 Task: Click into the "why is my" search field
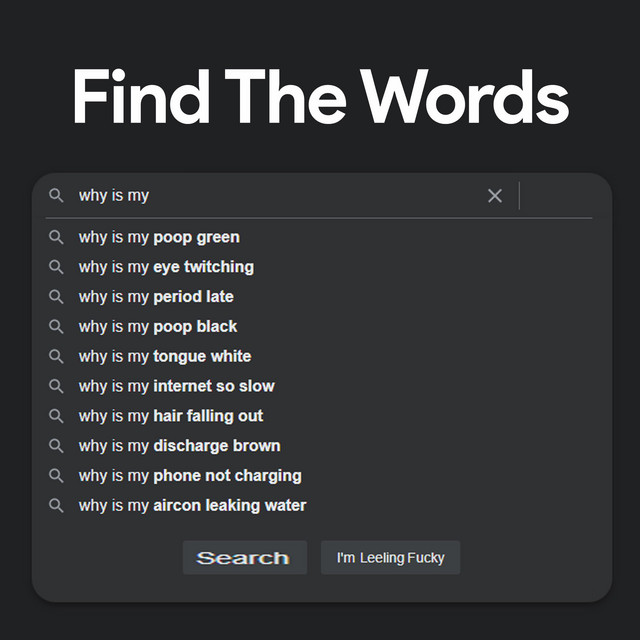[280, 196]
